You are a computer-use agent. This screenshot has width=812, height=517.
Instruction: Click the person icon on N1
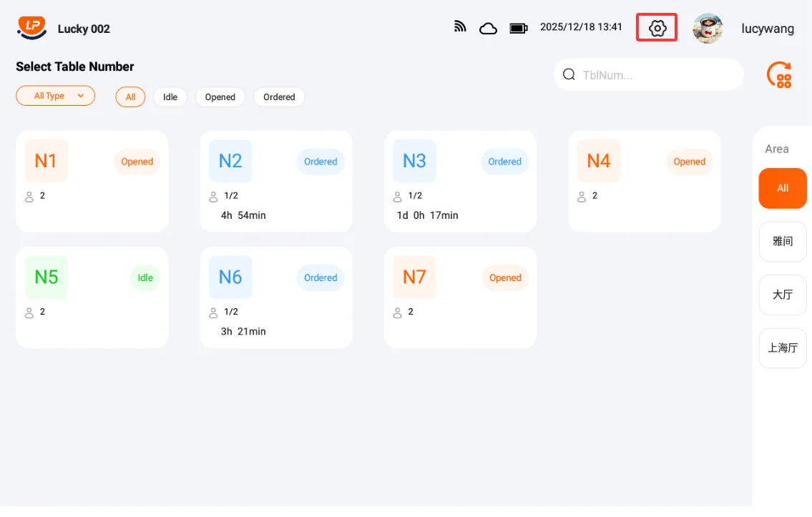[x=29, y=197]
